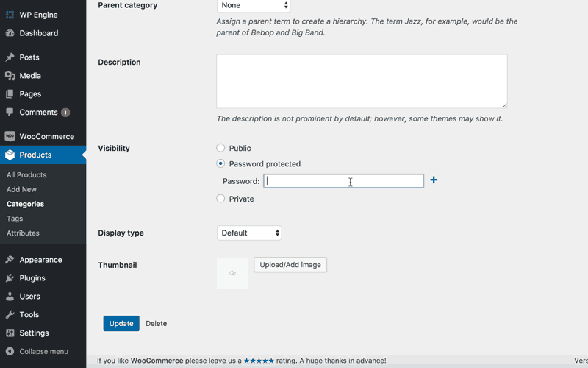Click the Dashboard gauge icon

10,33
